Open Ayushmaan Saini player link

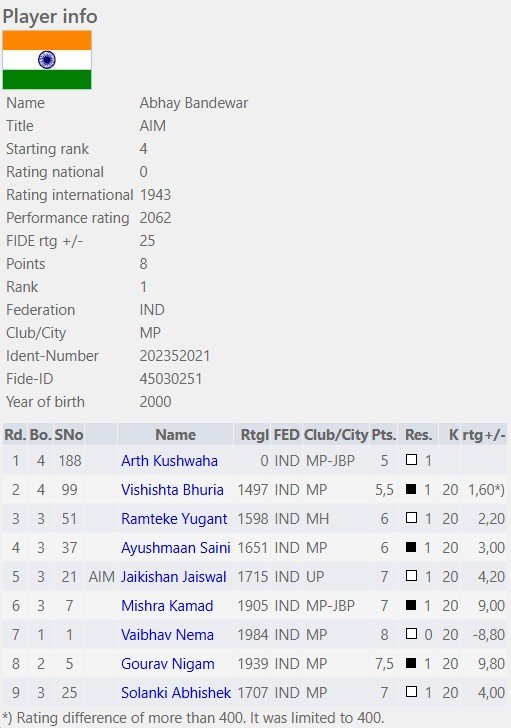pyautogui.click(x=176, y=548)
